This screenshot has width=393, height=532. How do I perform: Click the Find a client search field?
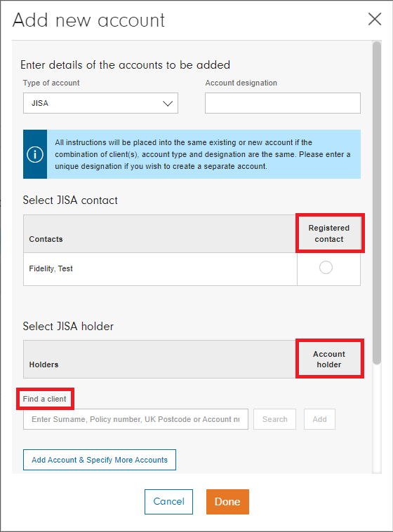click(x=135, y=419)
